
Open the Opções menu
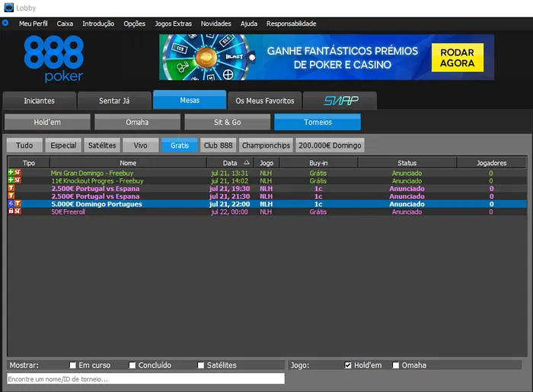[x=134, y=24]
